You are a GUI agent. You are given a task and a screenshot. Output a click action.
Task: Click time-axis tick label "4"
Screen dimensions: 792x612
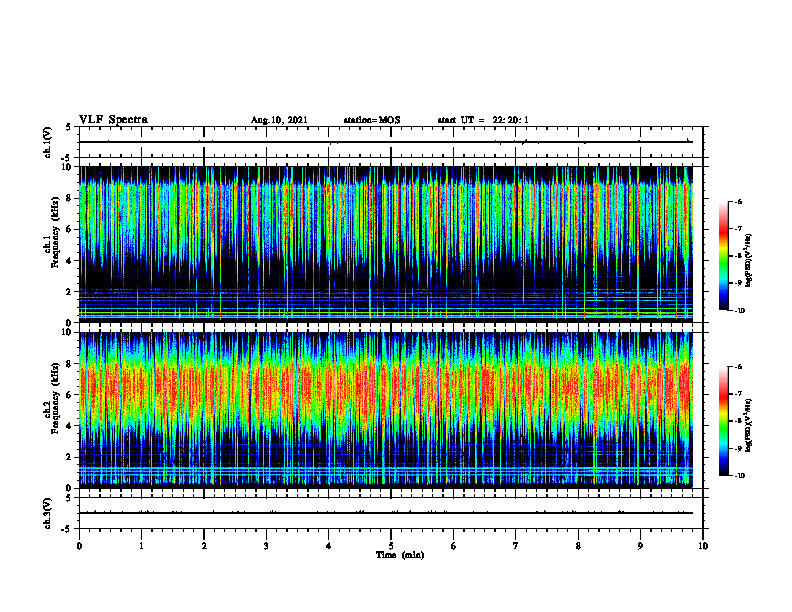pos(328,546)
